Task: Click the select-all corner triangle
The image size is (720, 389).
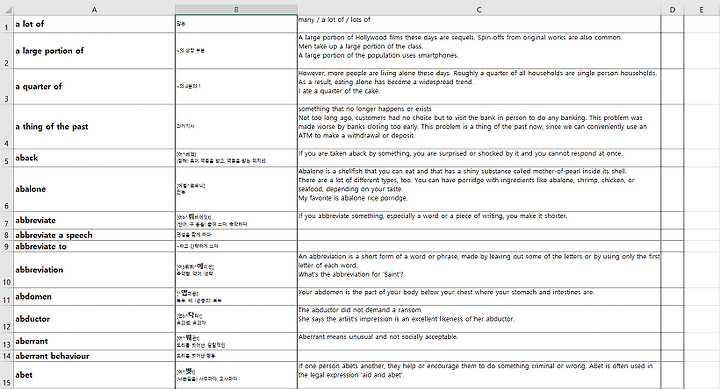Action: click(x=7, y=10)
